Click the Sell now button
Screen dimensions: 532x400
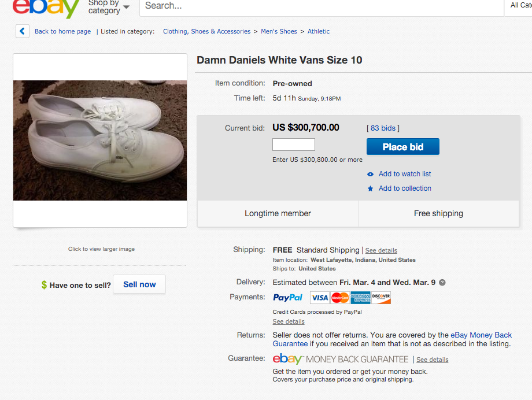click(139, 284)
